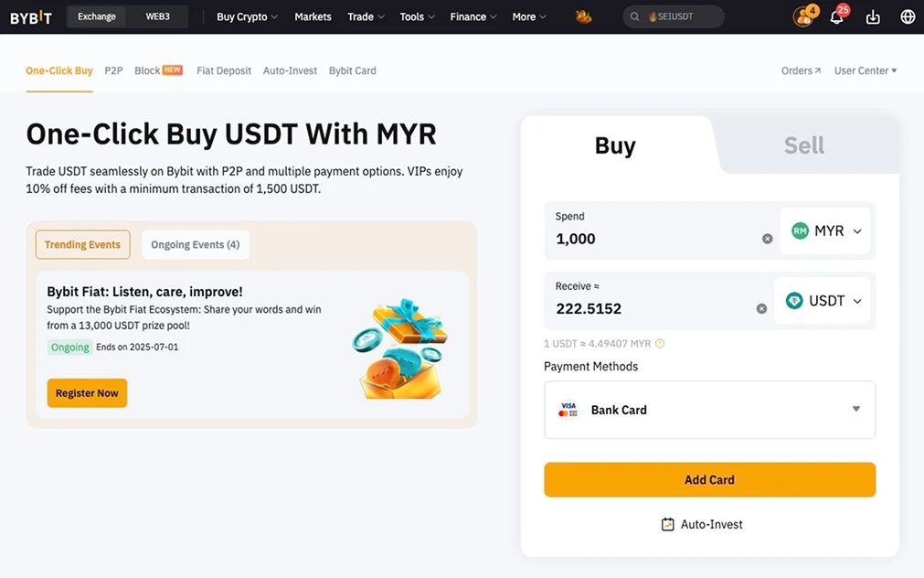Switch to the Ongoing Events (4) filter
The width and height of the screenshot is (924, 578).
coord(195,244)
